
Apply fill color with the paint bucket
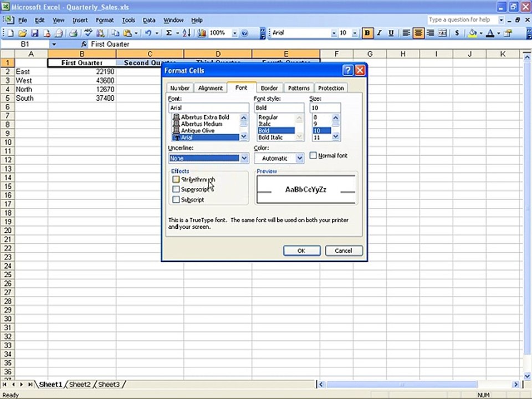pos(472,33)
